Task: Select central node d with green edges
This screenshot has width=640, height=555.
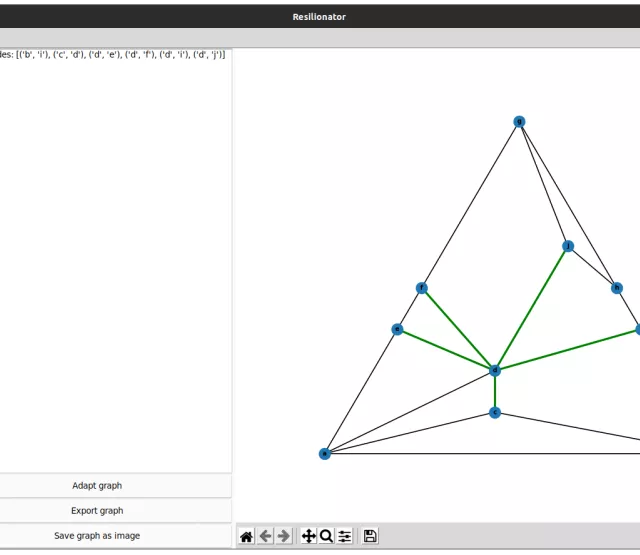Action: 495,370
